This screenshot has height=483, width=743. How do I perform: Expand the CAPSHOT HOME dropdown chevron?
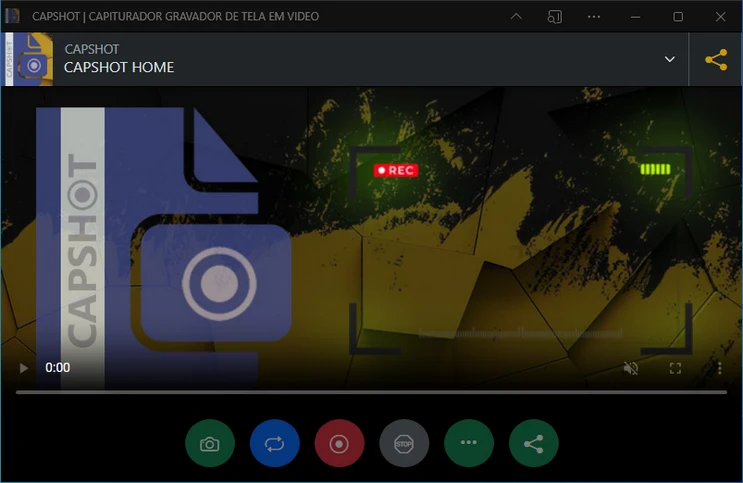click(670, 59)
